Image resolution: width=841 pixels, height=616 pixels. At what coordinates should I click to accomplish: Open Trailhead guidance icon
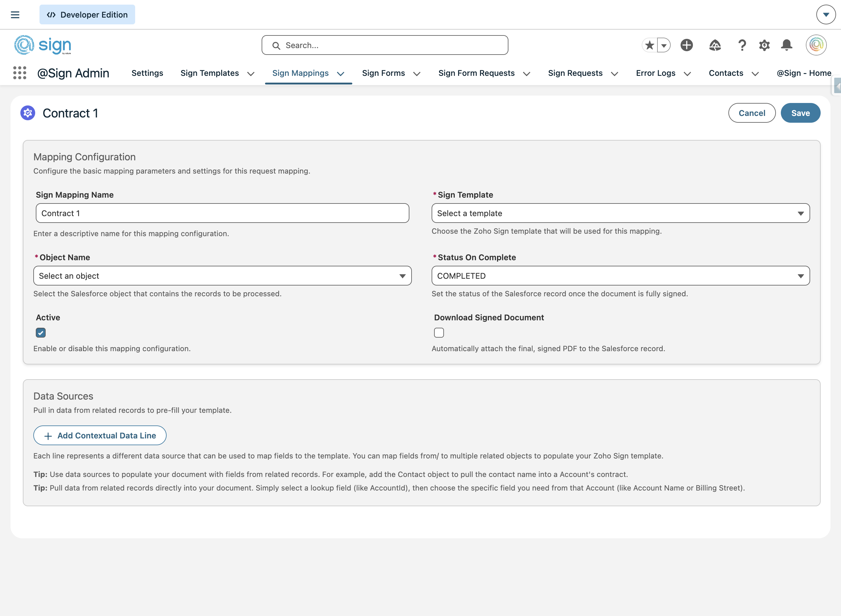tap(715, 45)
